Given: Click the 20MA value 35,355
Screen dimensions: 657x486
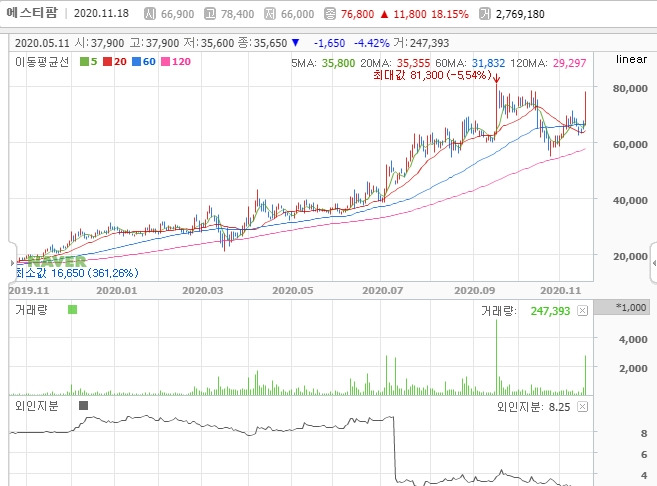Looking at the screenshot, I should [x=413, y=63].
